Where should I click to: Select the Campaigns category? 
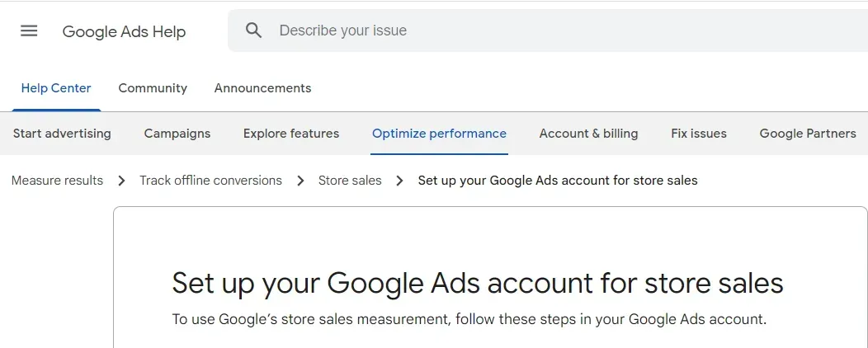click(x=177, y=134)
